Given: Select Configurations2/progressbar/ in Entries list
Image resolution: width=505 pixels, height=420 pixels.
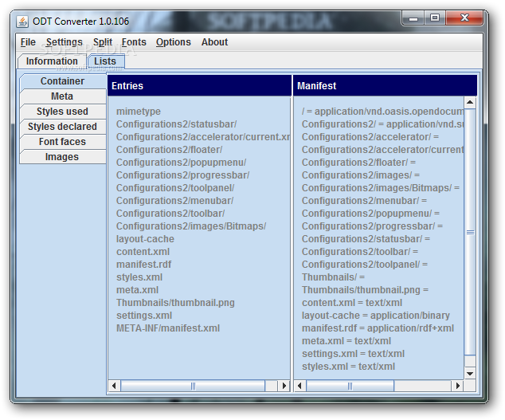Looking at the screenshot, I should (x=182, y=175).
